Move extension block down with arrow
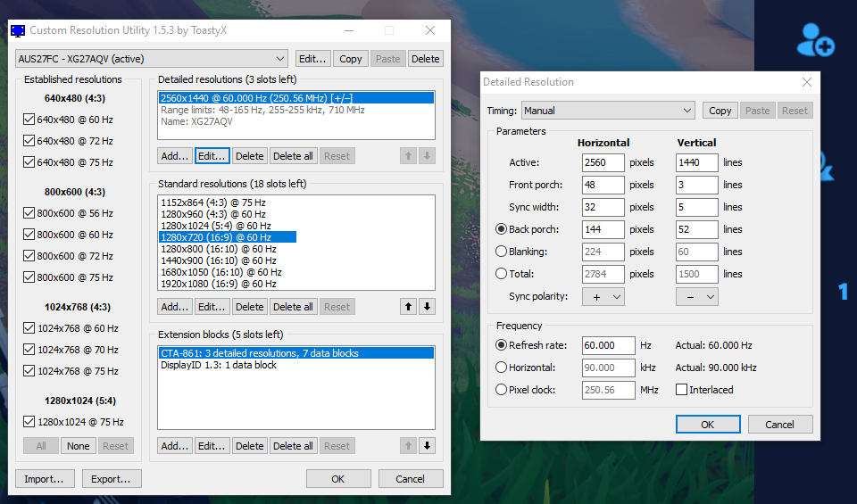This screenshot has width=857, height=504. click(427, 446)
